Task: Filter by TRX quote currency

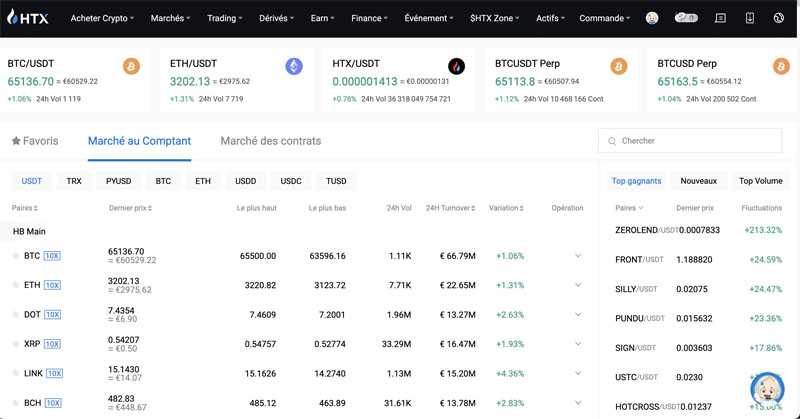Action: pyautogui.click(x=74, y=181)
